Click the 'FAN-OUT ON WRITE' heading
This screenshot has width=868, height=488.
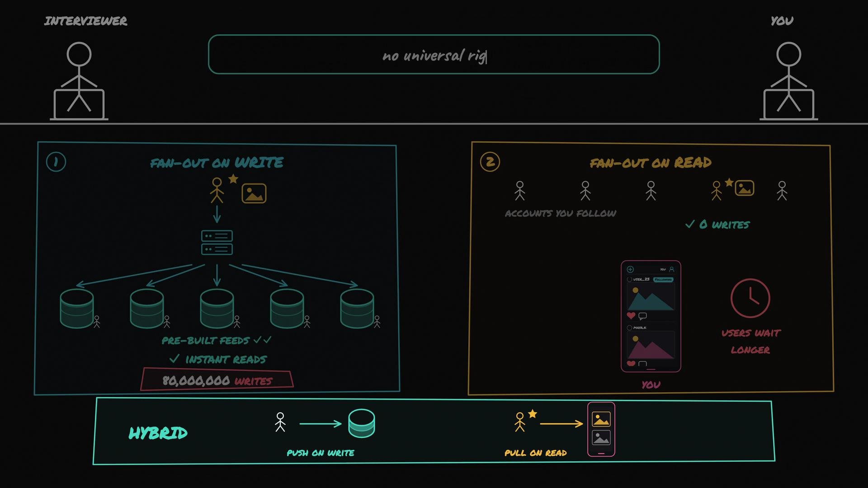[x=217, y=163]
